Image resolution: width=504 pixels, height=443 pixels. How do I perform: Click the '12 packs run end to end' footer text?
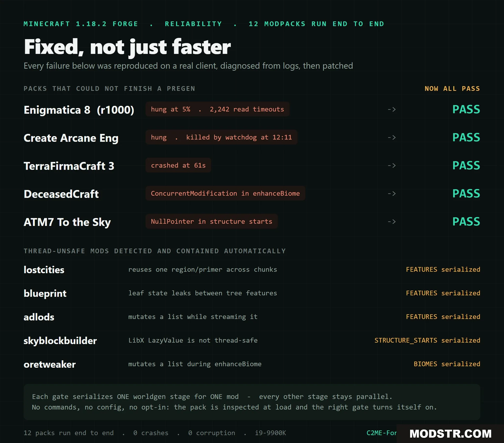[x=69, y=433]
